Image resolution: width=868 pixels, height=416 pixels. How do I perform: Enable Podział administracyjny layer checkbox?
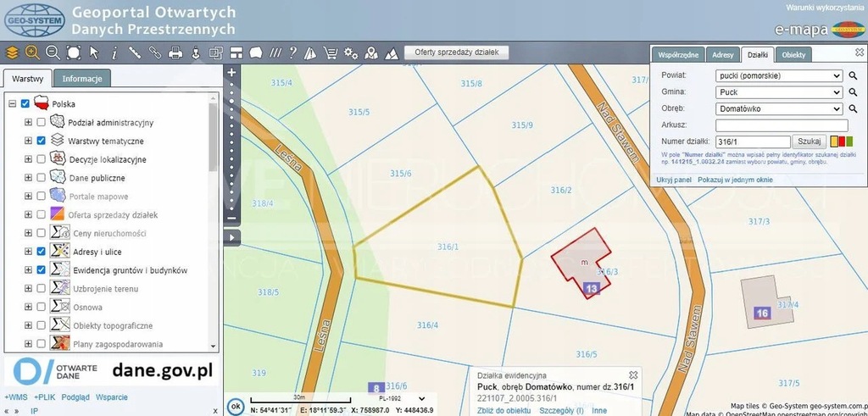tap(41, 122)
